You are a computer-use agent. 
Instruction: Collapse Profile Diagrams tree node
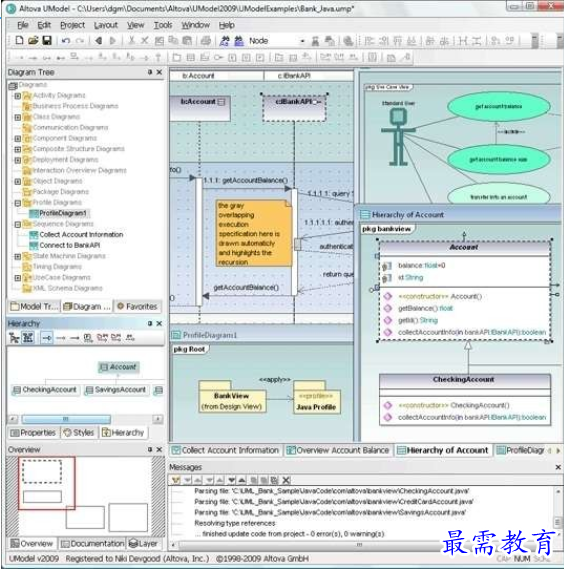17,203
